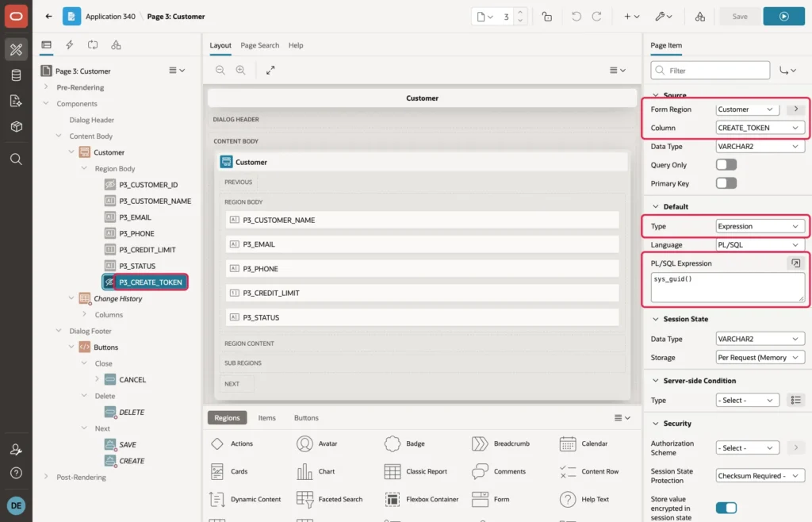Image resolution: width=812 pixels, height=522 pixels.
Task: Open the Storage Per Request dropdown
Action: [760, 358]
